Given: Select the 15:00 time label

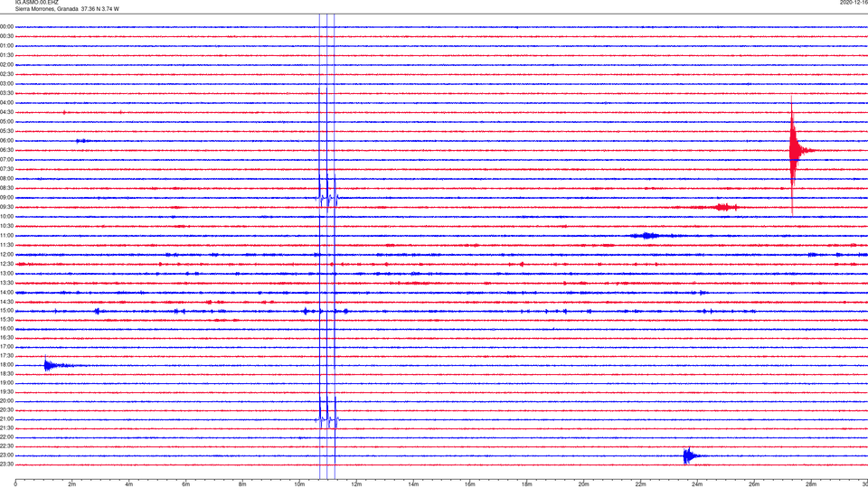Looking at the screenshot, I should tap(6, 311).
